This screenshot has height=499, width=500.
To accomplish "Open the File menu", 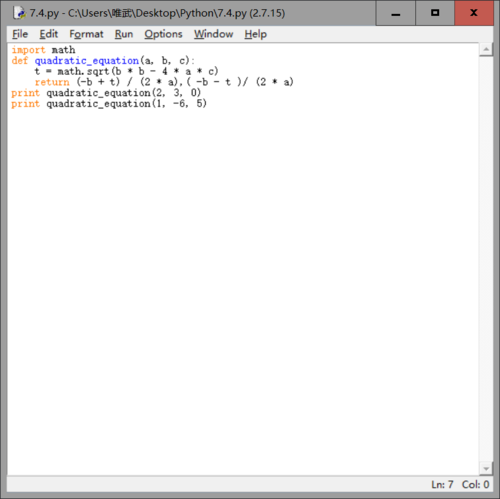I will [20, 34].
